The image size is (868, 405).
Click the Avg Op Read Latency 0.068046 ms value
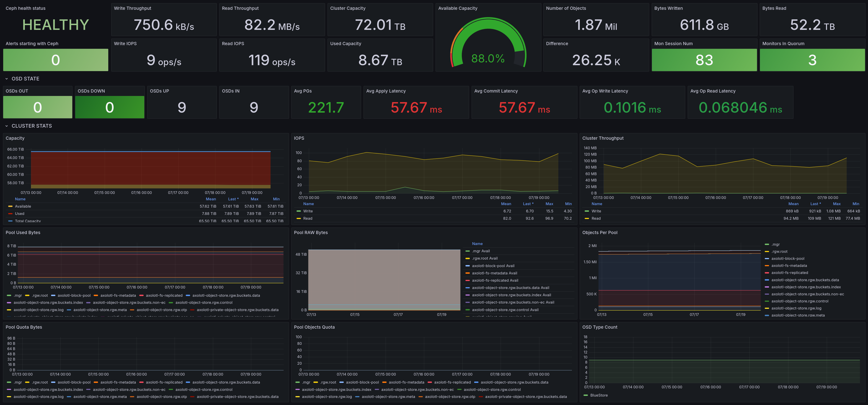click(740, 108)
